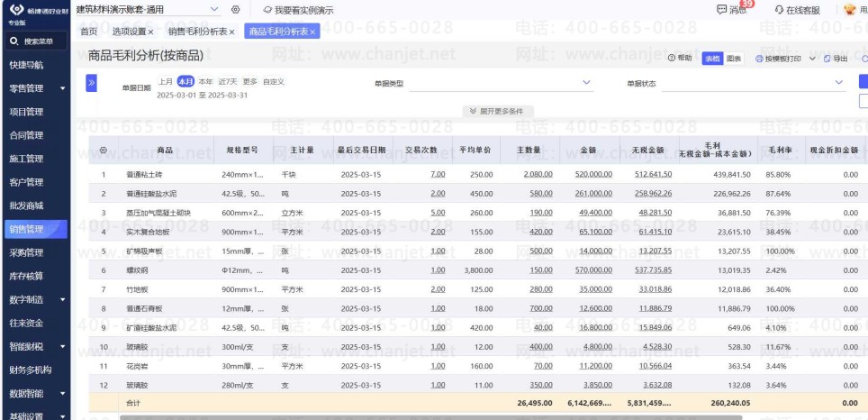Switch to 销售毛利分析表 tab

197,32
